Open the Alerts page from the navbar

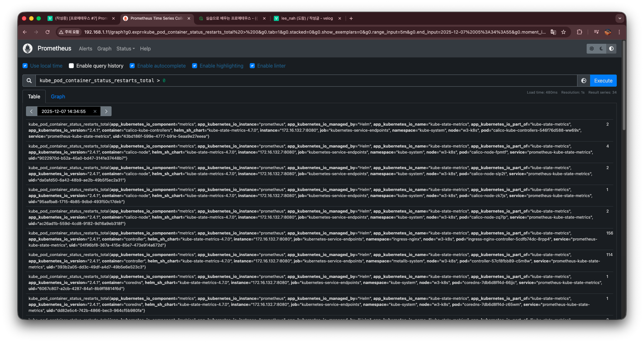(85, 49)
